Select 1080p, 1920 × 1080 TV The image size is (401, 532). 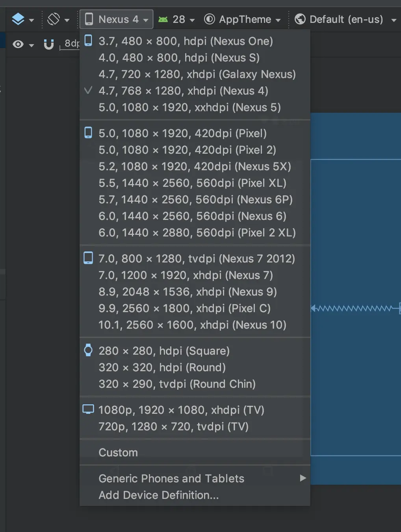[195, 410]
